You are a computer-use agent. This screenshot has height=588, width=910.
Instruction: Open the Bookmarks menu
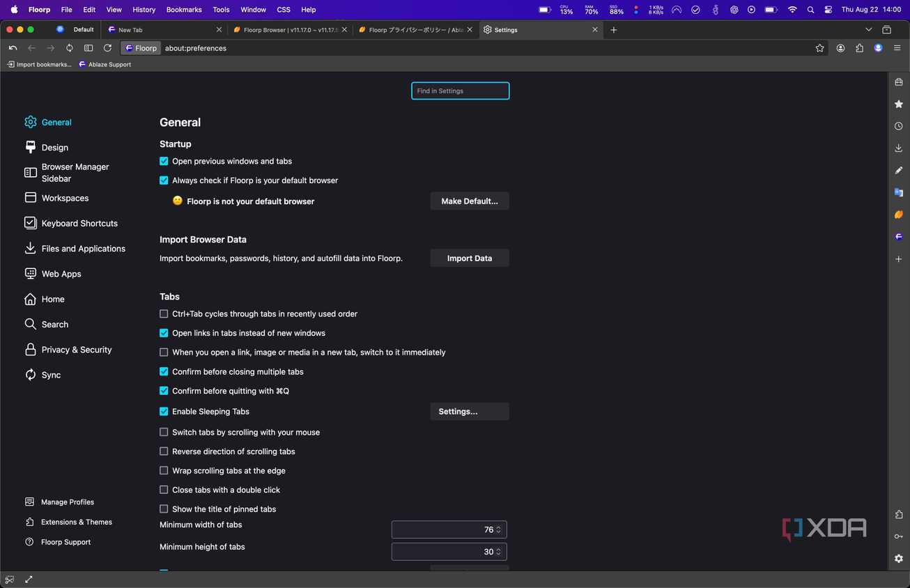184,10
